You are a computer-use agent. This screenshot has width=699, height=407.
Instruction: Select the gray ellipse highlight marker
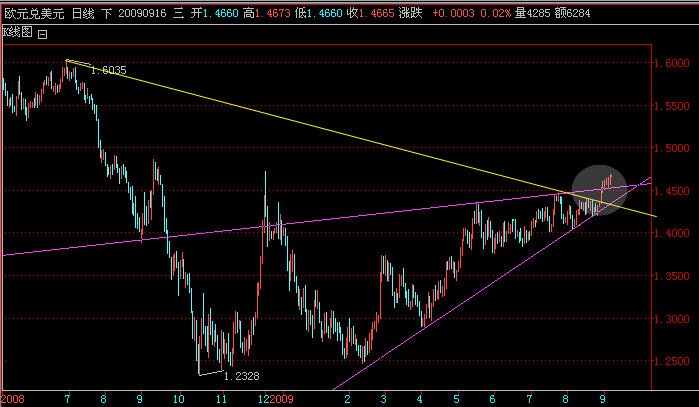(600, 190)
